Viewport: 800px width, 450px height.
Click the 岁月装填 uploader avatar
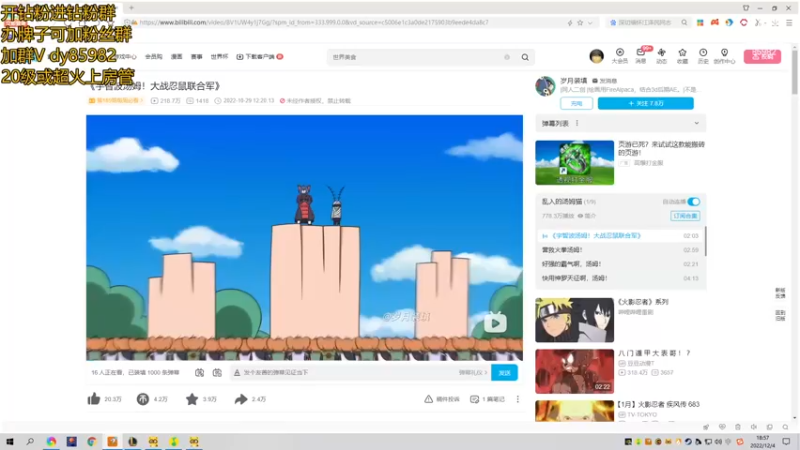click(x=545, y=86)
